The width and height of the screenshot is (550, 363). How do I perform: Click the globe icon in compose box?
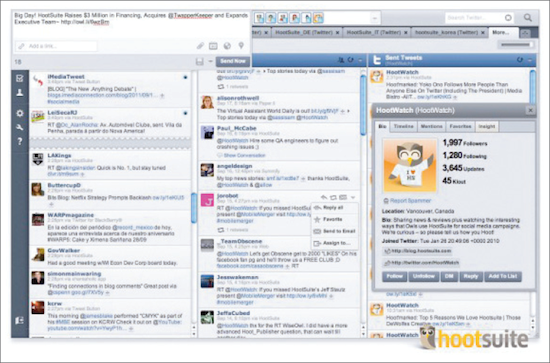227,46
